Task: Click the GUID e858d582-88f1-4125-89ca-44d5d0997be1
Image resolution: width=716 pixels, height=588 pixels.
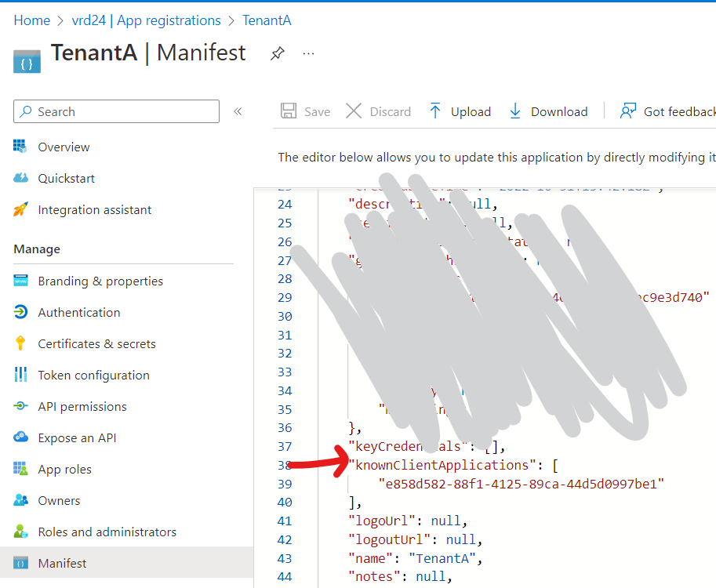Action: 521,484
